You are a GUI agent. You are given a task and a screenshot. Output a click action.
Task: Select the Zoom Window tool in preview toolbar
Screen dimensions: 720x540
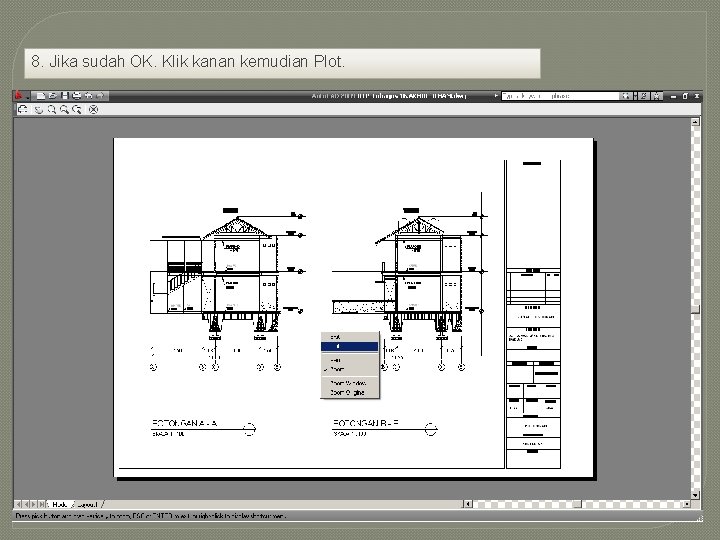64,109
